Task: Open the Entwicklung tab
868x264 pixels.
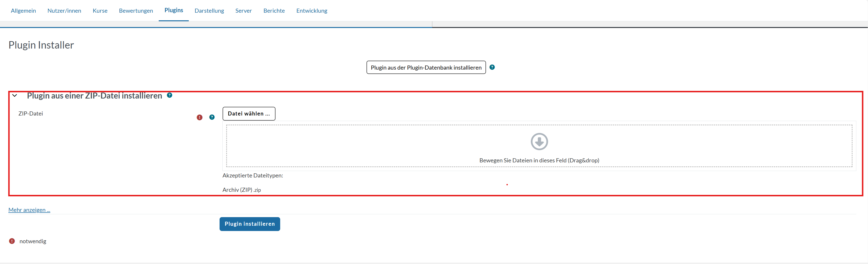Action: click(x=311, y=11)
